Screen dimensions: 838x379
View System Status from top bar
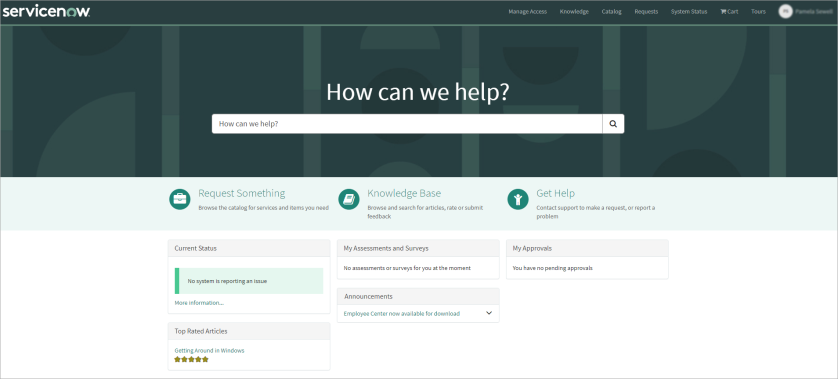pyautogui.click(x=689, y=11)
